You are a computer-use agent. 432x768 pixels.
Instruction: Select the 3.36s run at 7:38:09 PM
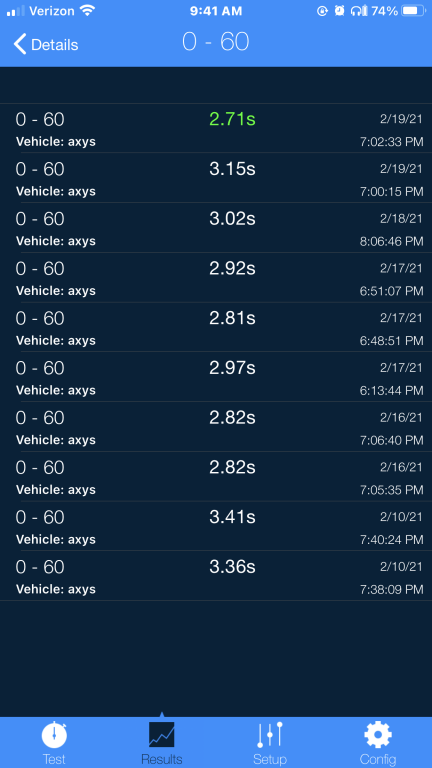coord(216,576)
